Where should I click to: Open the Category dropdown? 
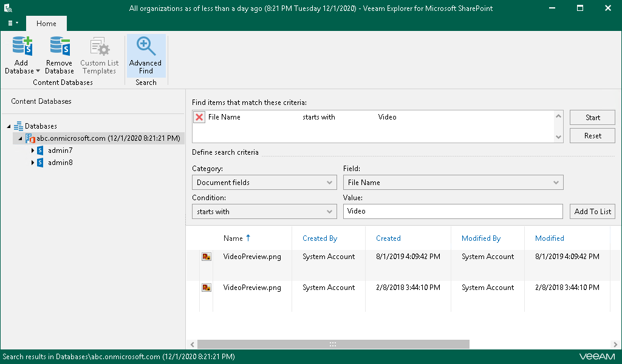(264, 183)
